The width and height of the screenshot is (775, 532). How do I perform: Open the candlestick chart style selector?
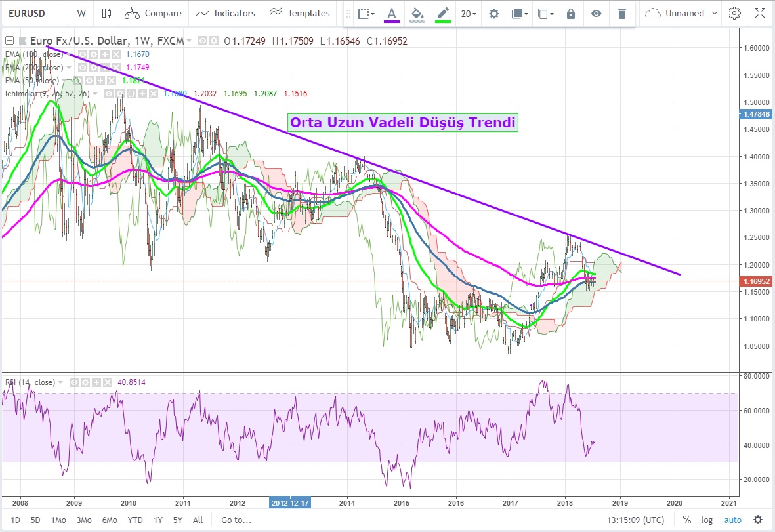[107, 13]
